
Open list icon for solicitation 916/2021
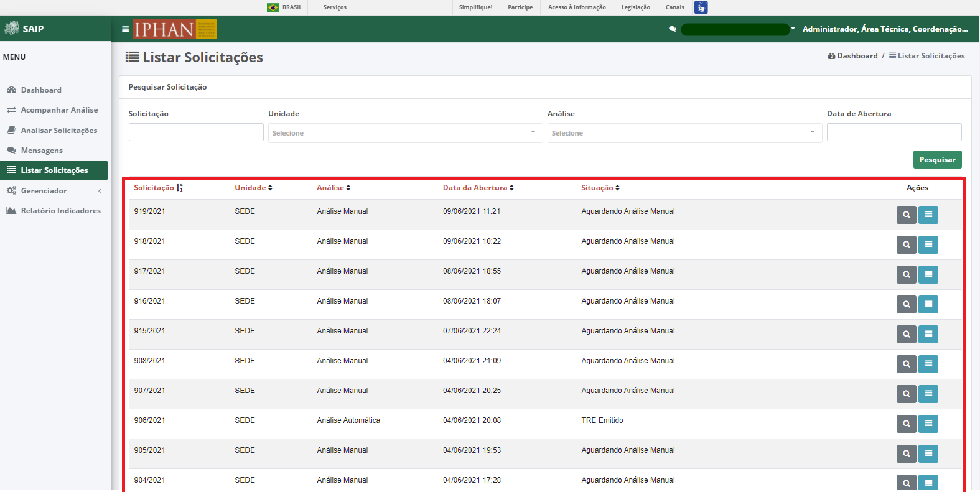click(928, 304)
